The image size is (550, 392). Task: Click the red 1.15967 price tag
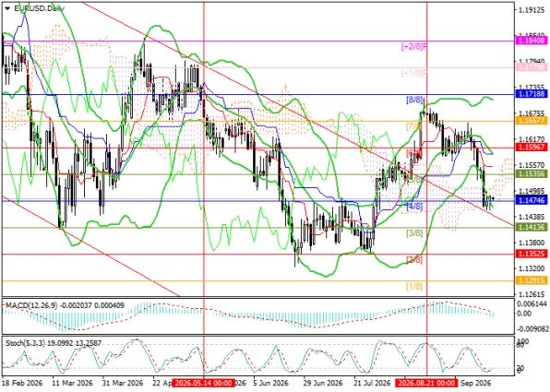point(532,147)
